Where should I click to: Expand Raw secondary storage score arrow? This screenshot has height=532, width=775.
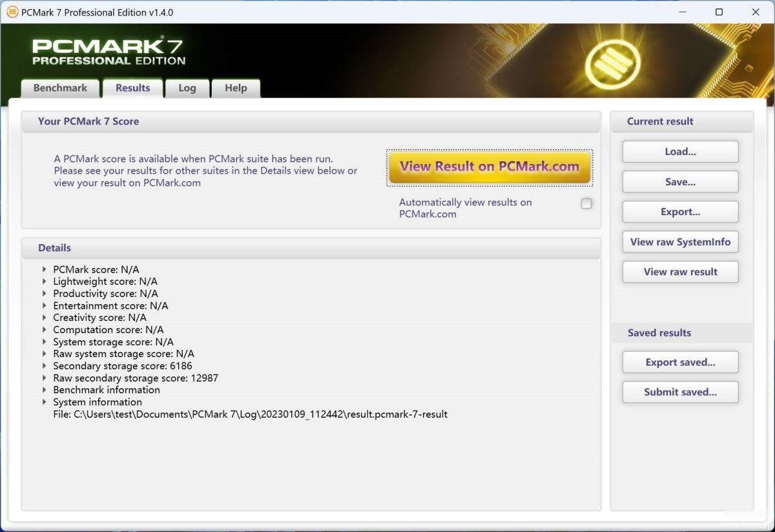pyautogui.click(x=44, y=378)
